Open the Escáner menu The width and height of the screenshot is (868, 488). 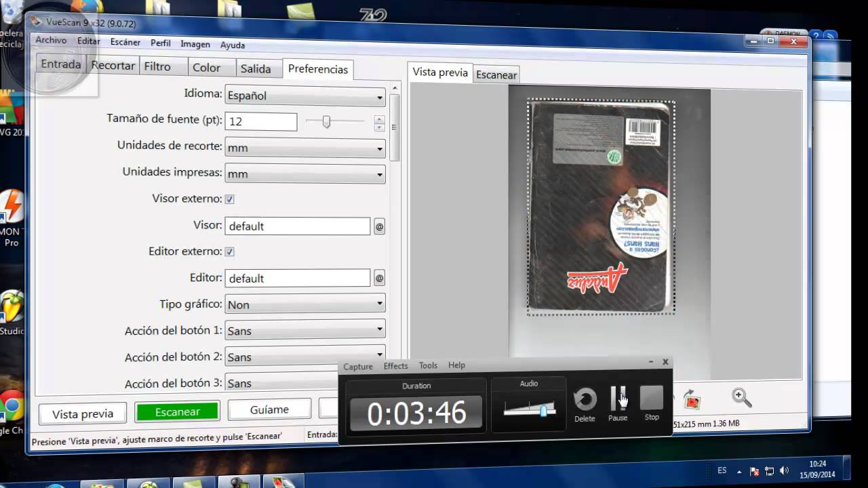(125, 42)
